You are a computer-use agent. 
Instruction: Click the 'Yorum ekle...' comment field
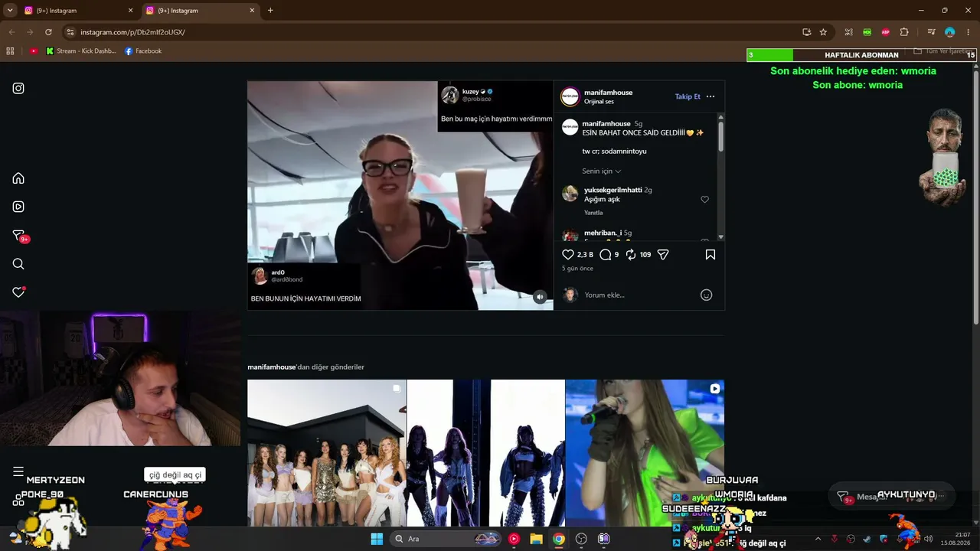tap(639, 295)
